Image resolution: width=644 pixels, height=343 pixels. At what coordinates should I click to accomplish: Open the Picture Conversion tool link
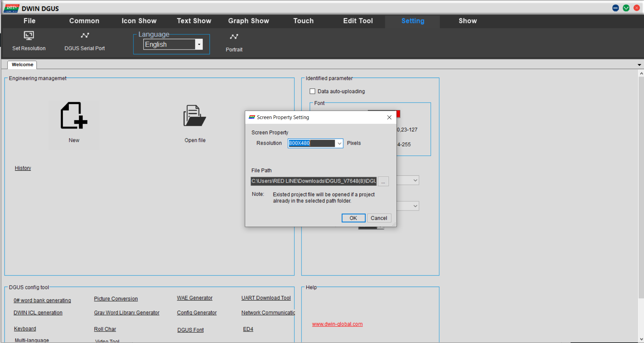(x=116, y=299)
